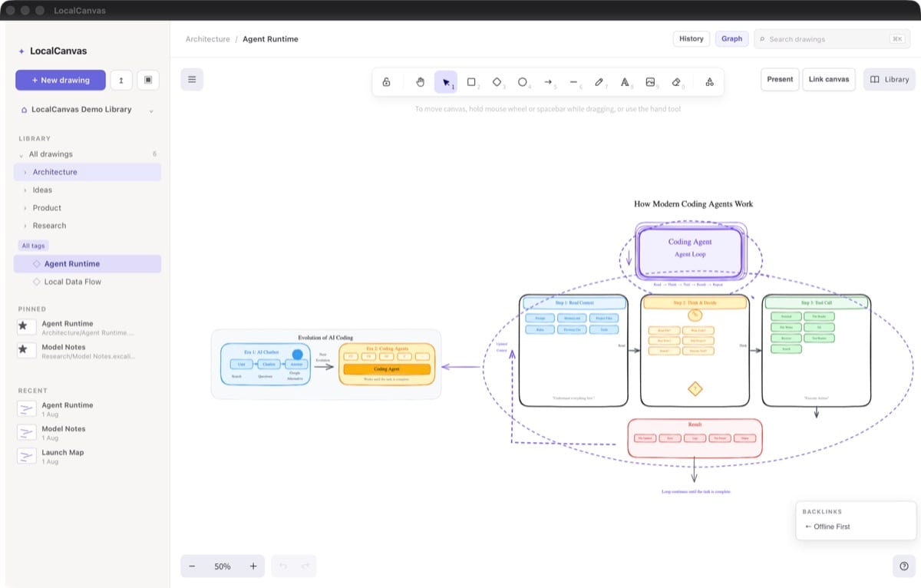Start Present mode
Screen dimensions: 921x588
pyautogui.click(x=780, y=80)
